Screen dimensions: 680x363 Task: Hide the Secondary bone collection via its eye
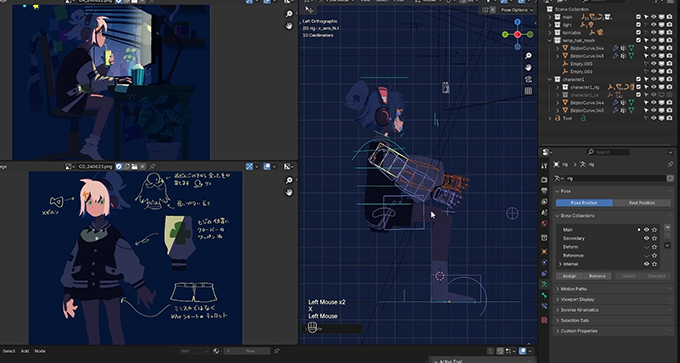[x=646, y=238]
